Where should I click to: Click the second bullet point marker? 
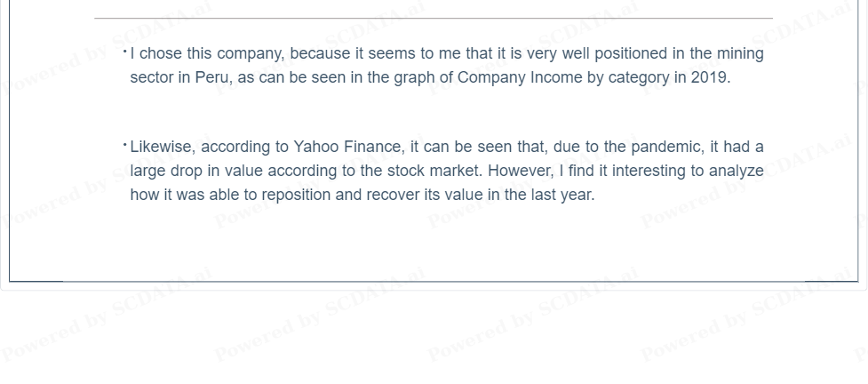pos(125,145)
